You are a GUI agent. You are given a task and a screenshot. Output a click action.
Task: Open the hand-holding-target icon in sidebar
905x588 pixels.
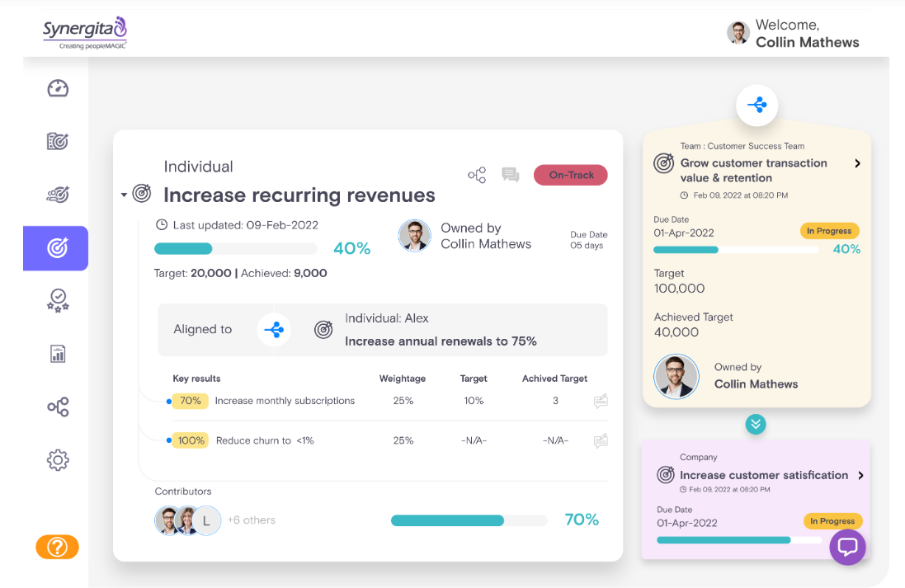(58, 195)
